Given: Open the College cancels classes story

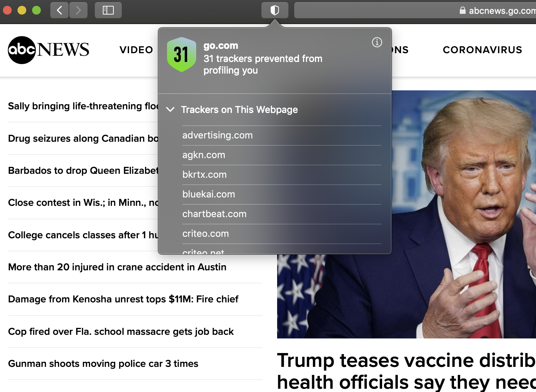Looking at the screenshot, I should 83,235.
